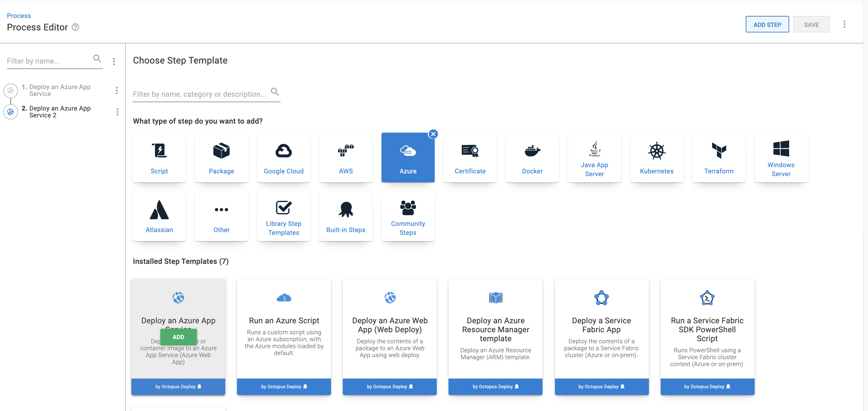Navigate back via the Process breadcrumb link

[19, 16]
